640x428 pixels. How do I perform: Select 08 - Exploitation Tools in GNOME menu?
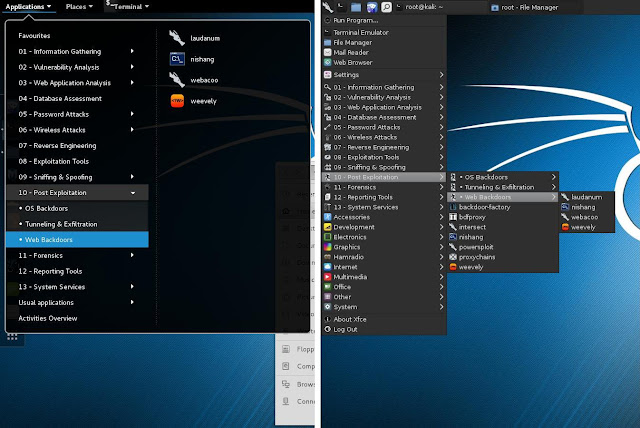tap(77, 161)
